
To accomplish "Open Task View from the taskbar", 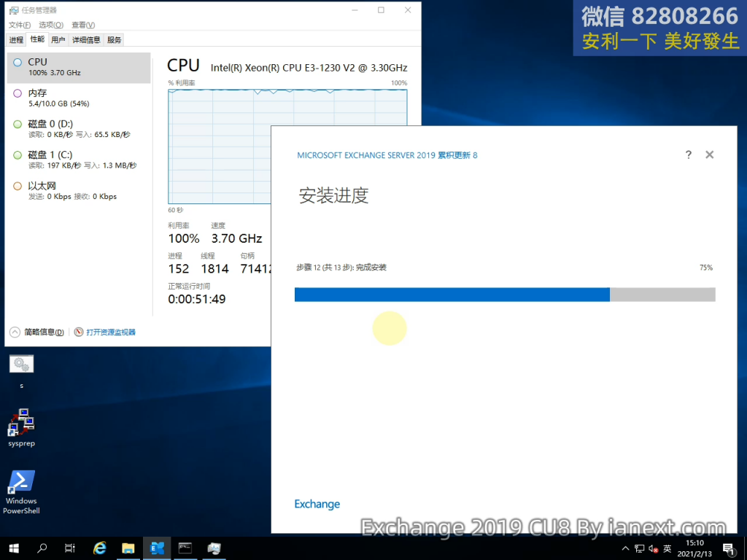I will [70, 548].
